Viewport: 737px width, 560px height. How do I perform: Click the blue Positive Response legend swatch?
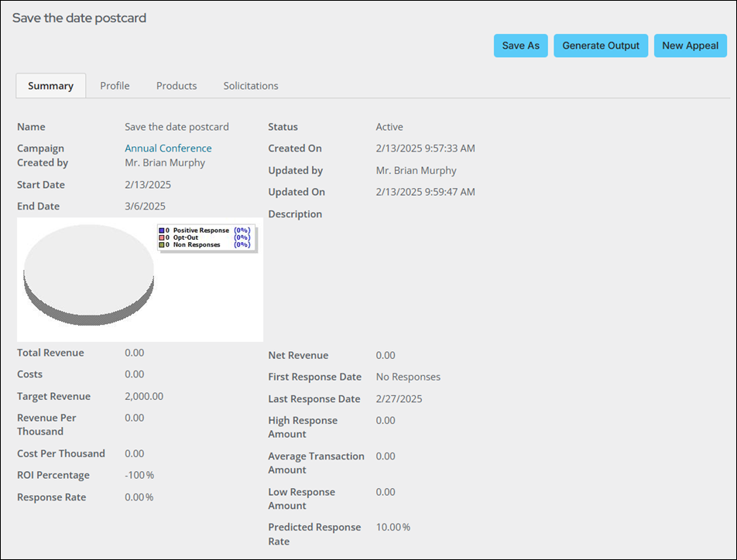(x=161, y=230)
